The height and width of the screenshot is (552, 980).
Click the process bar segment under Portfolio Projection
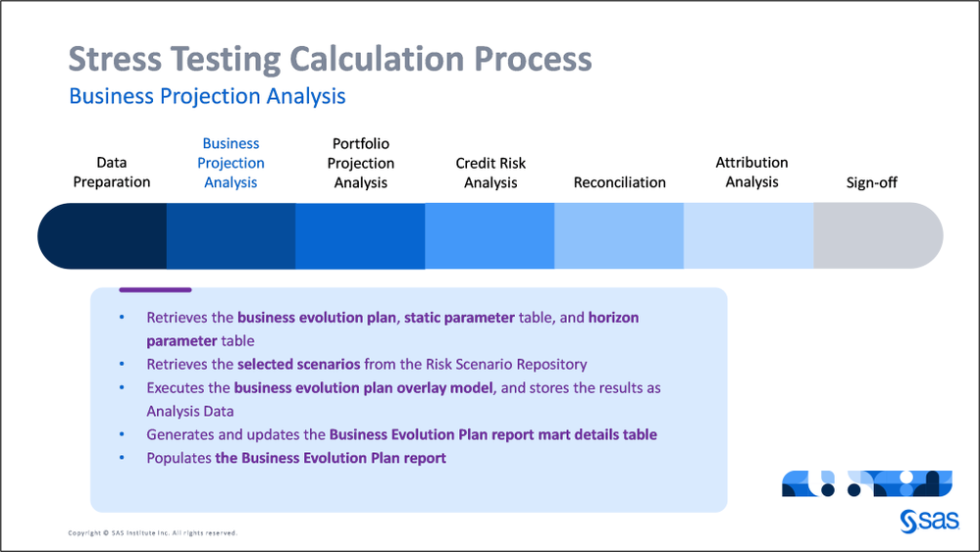(360, 235)
